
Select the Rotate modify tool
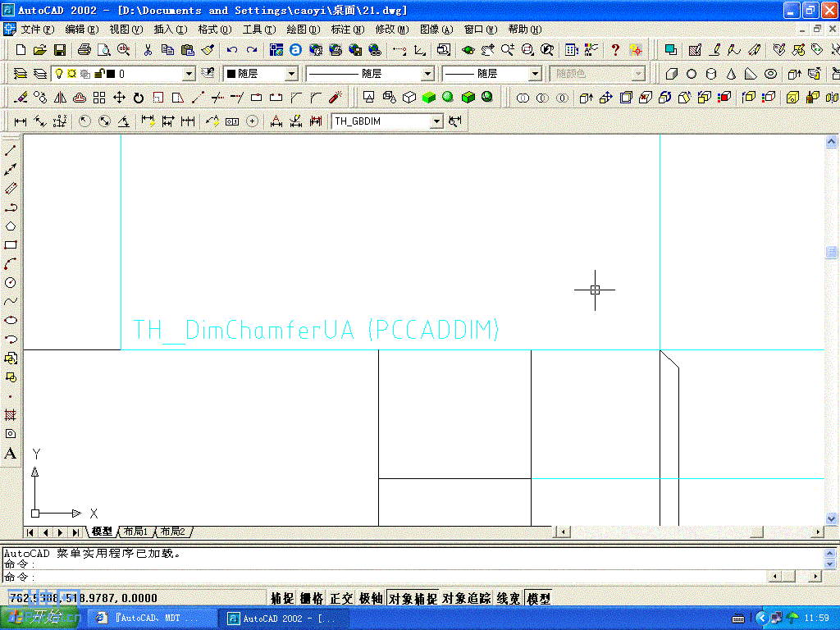[139, 98]
